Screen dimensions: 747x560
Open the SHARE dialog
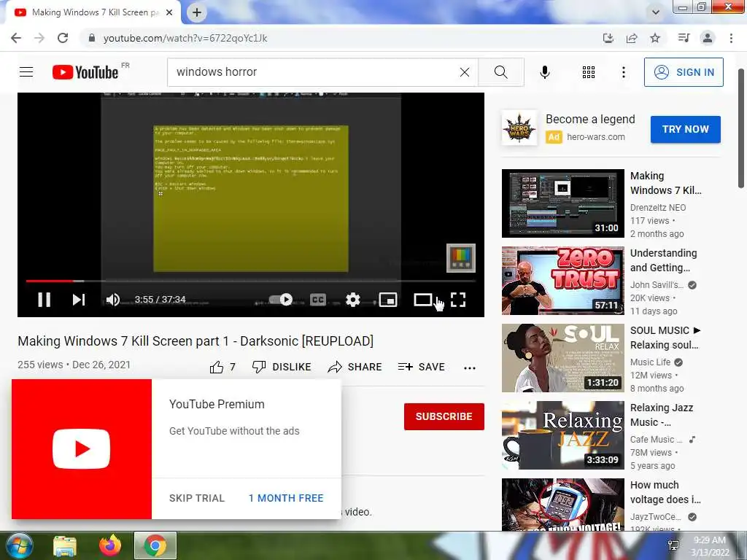point(355,367)
